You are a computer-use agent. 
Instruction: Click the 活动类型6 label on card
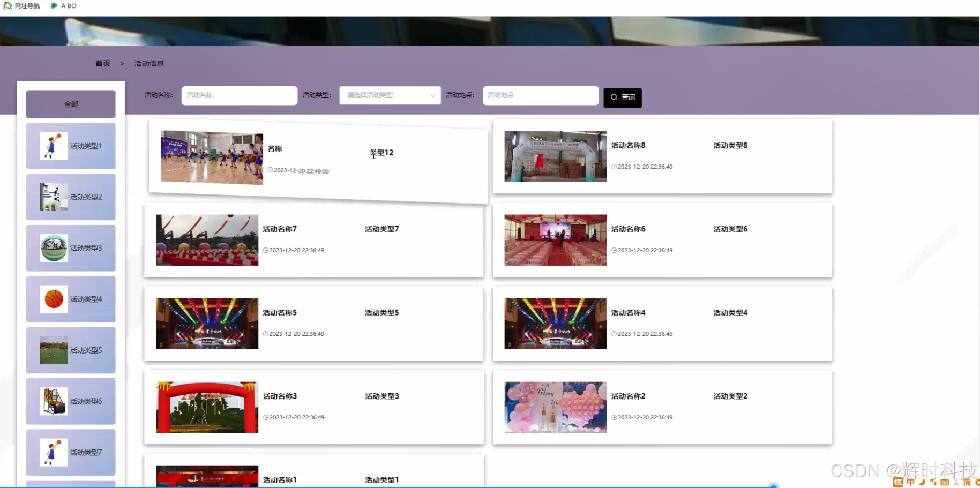coord(730,229)
